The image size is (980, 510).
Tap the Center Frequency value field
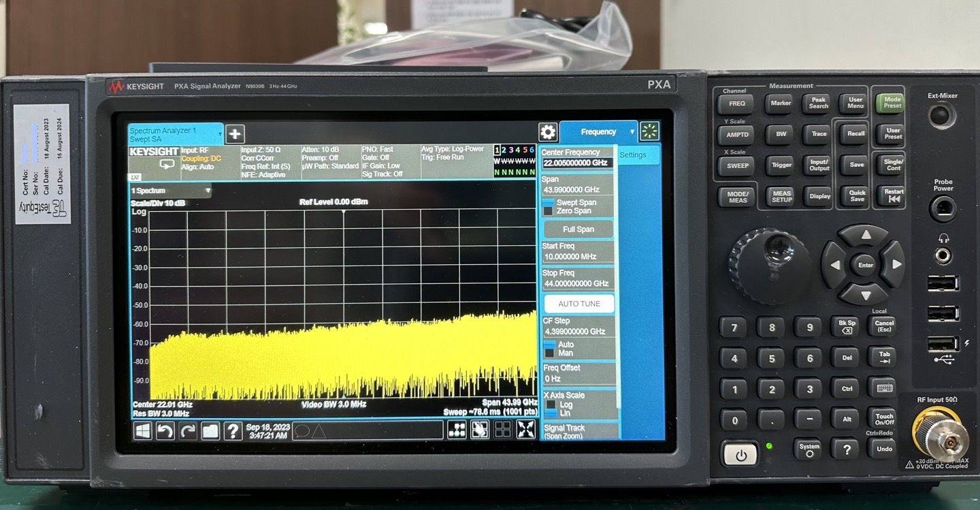(x=578, y=163)
